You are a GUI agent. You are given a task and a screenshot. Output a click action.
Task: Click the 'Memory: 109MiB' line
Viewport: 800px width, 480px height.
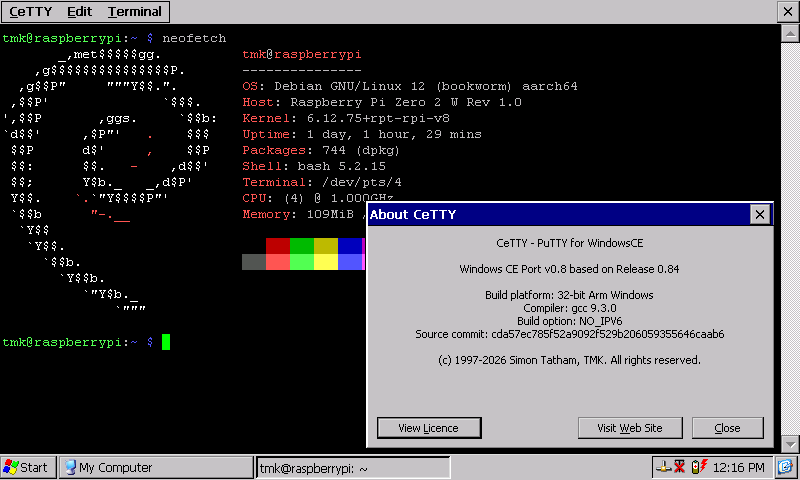[x=304, y=214]
